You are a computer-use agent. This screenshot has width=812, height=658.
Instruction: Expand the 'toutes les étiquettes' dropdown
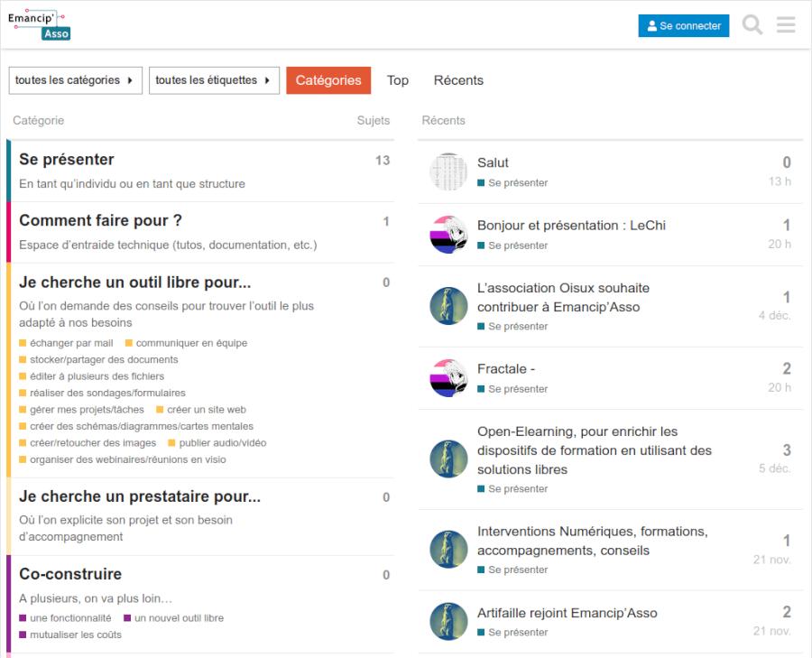[x=215, y=80]
